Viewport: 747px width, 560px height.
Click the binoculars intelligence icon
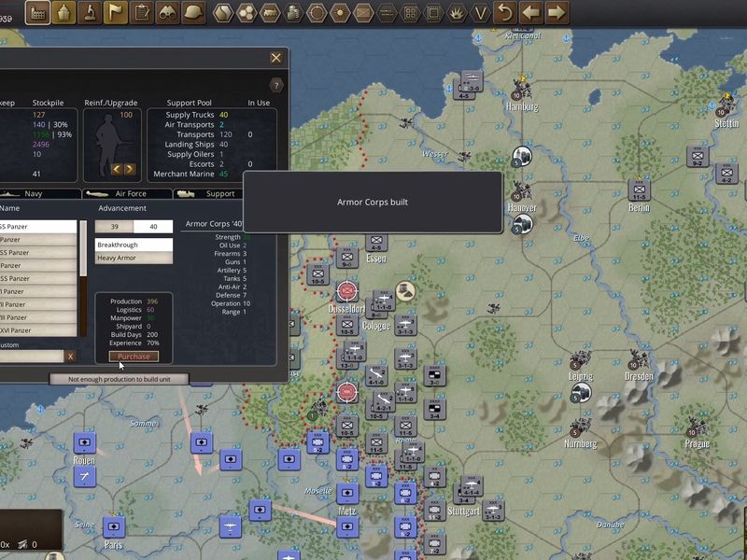167,12
